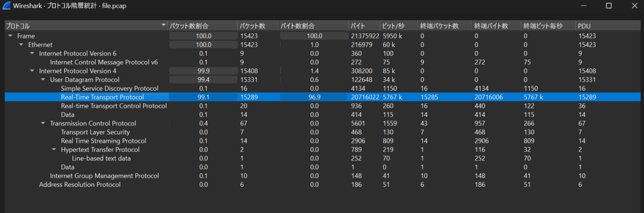The height and width of the screenshot is (213, 644).
Task: Sort by 終端バイト数 column header
Action: [497, 26]
